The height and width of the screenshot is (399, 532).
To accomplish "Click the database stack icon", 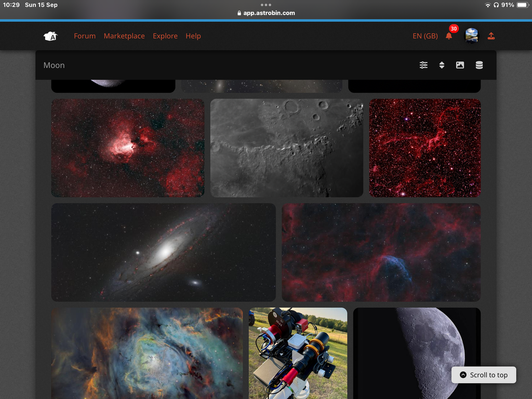I will click(479, 65).
